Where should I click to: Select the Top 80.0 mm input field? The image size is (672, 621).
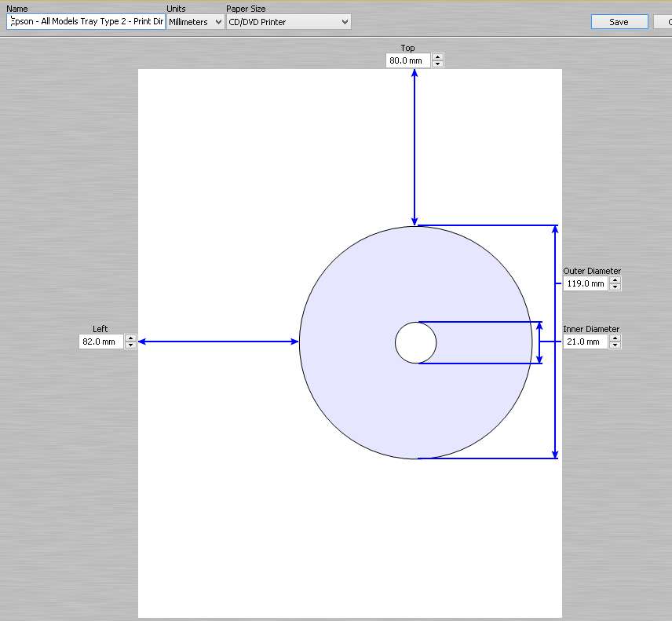tap(407, 60)
